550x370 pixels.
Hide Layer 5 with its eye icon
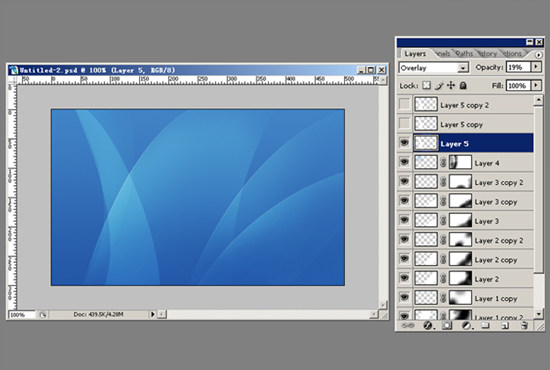pyautogui.click(x=404, y=143)
